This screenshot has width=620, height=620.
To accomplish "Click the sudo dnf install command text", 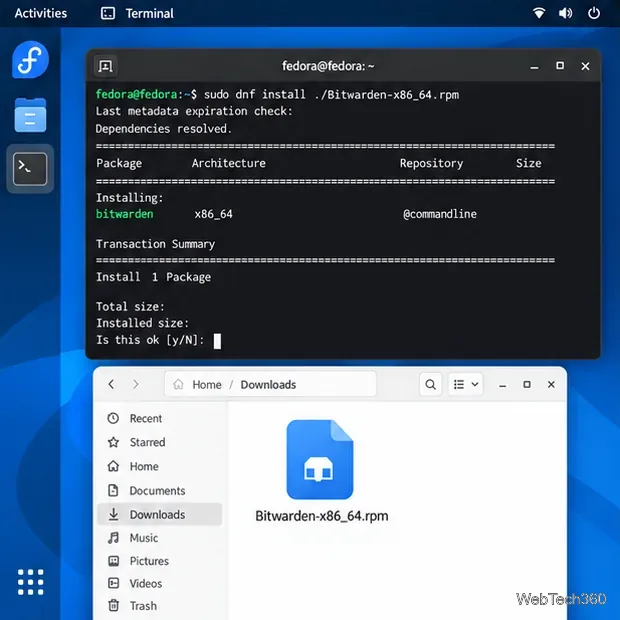I will pos(331,95).
